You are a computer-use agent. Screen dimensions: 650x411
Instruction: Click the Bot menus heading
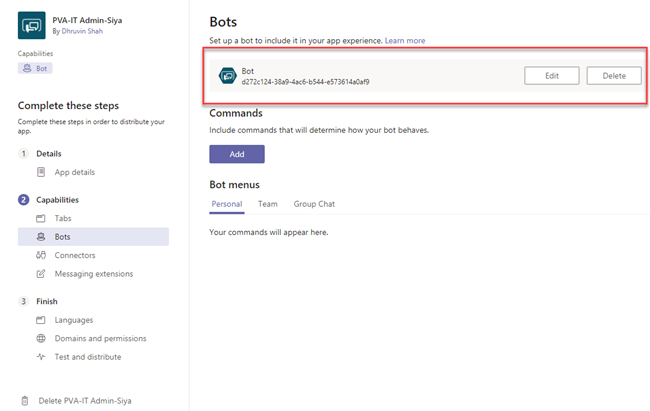[235, 185]
